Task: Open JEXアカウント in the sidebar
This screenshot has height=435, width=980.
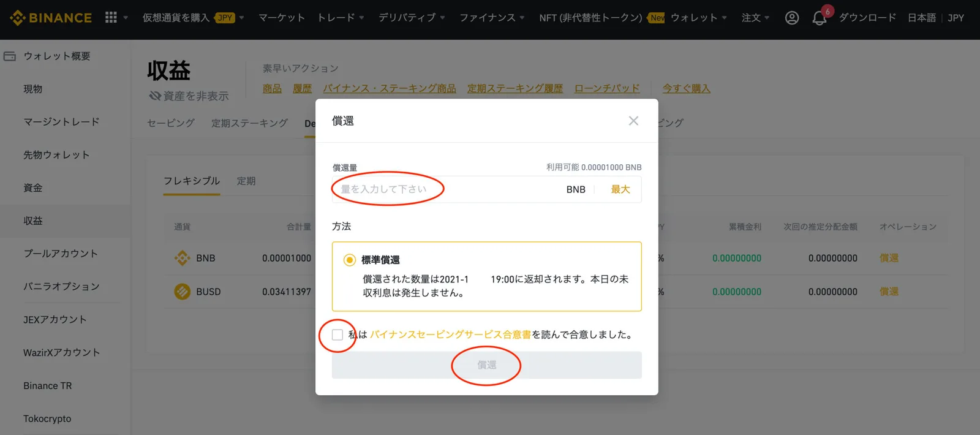Action: 55,320
